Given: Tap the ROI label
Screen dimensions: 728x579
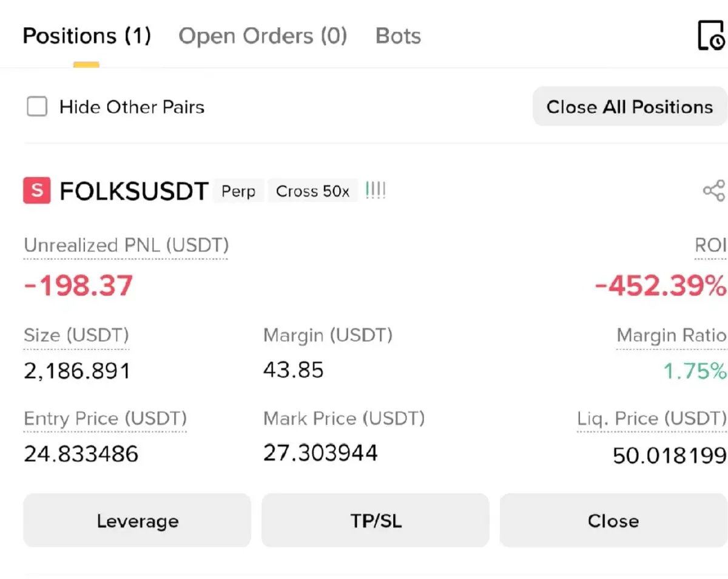Looking at the screenshot, I should coord(710,246).
